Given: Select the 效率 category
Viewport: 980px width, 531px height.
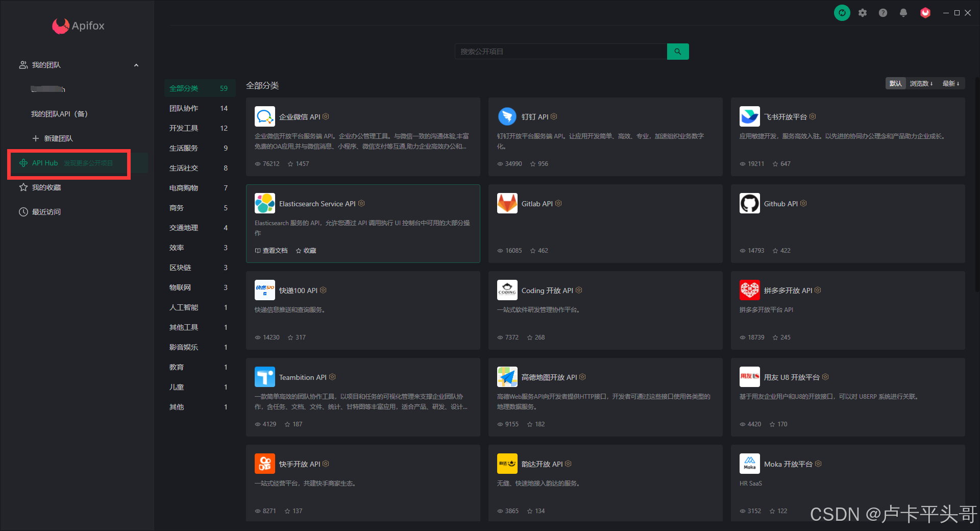Looking at the screenshot, I should click(x=200, y=248).
